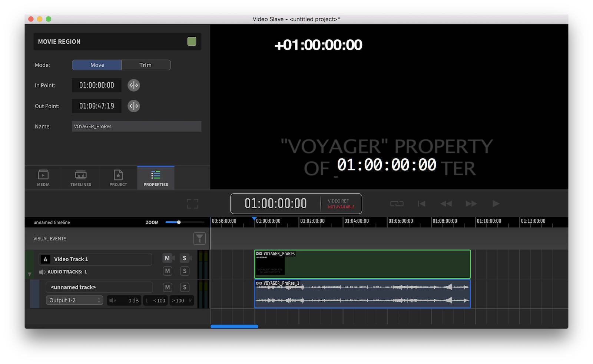
Task: Set In Point to current position icon
Action: coord(133,85)
